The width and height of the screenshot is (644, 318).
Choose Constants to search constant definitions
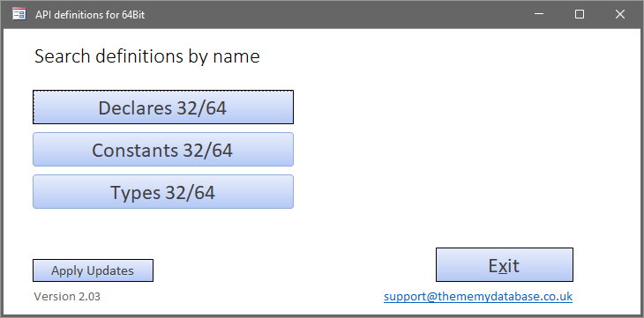163,150
